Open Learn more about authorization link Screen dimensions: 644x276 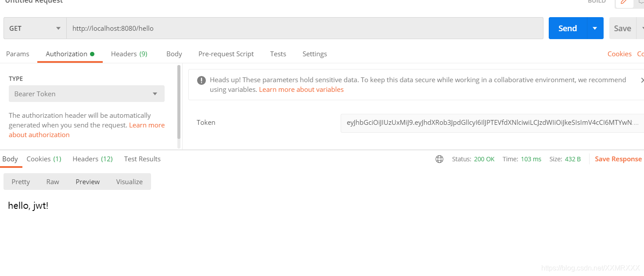pos(86,130)
